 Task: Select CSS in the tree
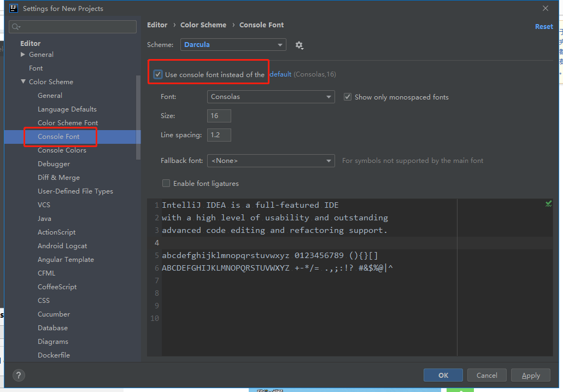tap(43, 301)
